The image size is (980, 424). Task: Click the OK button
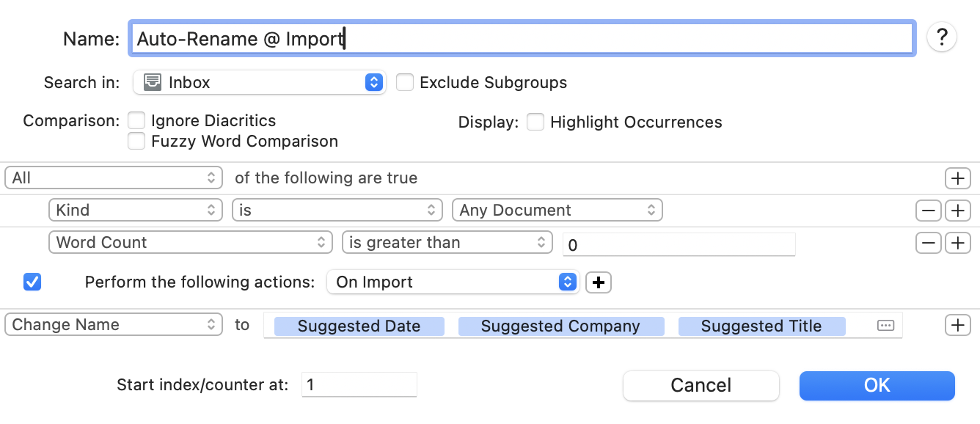[877, 386]
